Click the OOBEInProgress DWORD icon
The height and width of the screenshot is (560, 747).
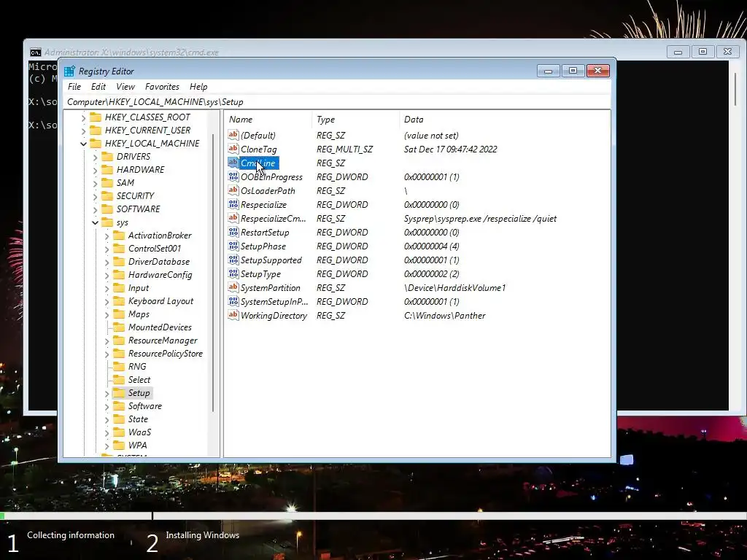[233, 176]
